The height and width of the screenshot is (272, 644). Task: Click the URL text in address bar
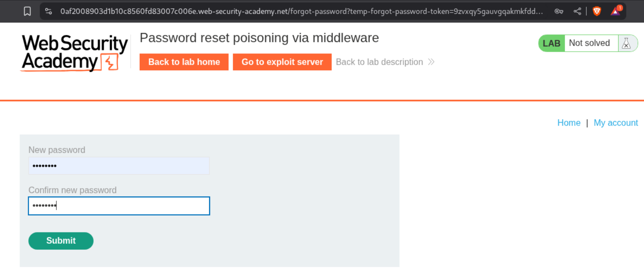[x=302, y=11]
